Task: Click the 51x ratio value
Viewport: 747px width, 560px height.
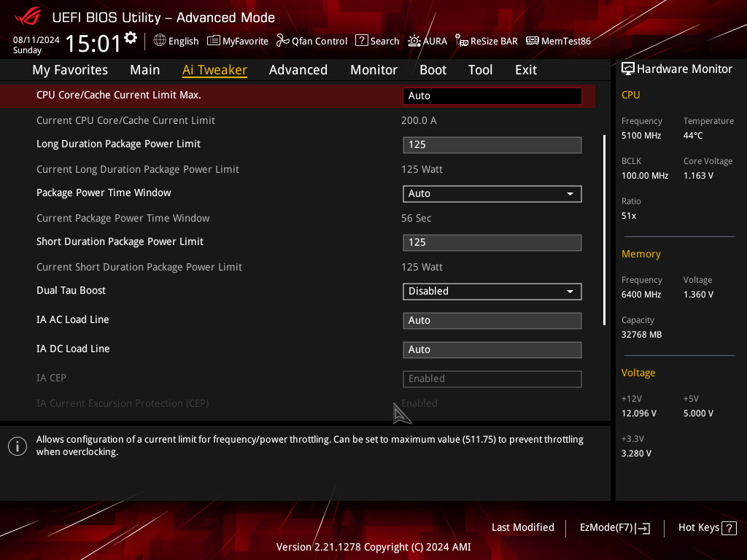Action: point(628,216)
